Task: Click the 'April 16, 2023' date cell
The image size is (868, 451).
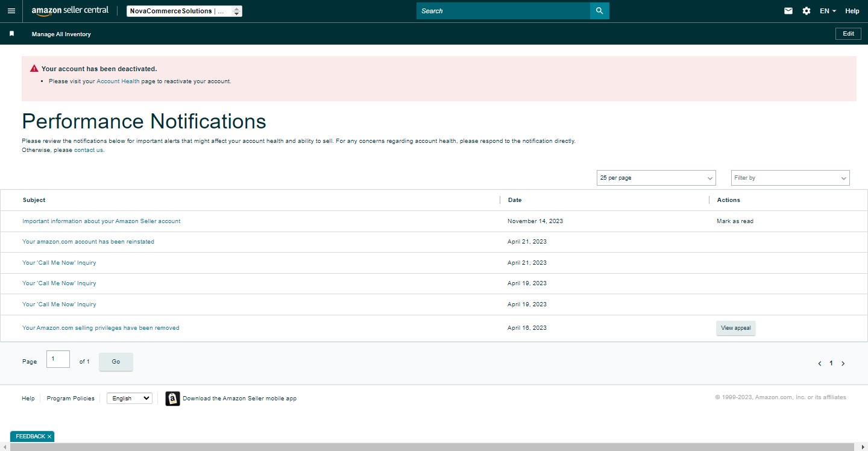Action: tap(527, 328)
